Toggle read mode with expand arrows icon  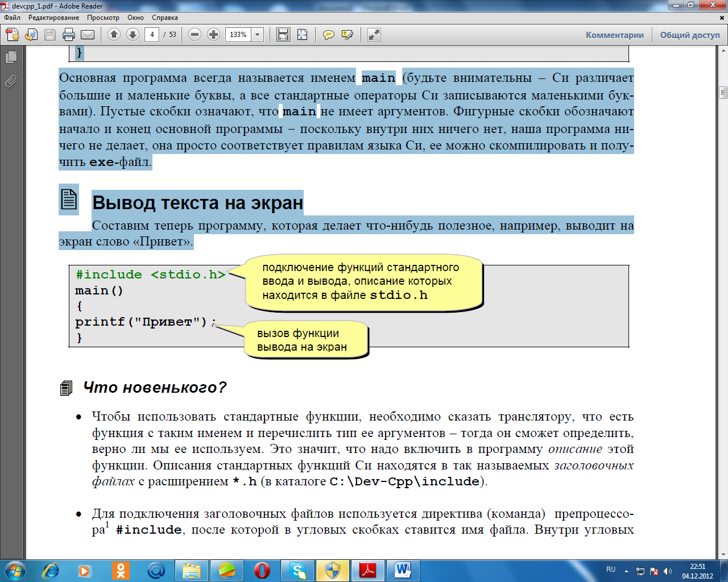point(374,35)
